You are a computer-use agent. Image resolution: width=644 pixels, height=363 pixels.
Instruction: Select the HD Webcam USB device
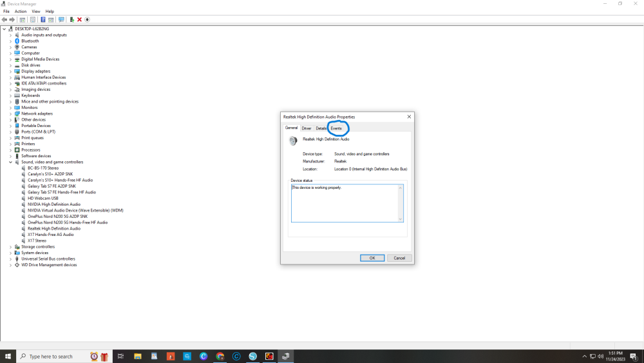click(43, 198)
